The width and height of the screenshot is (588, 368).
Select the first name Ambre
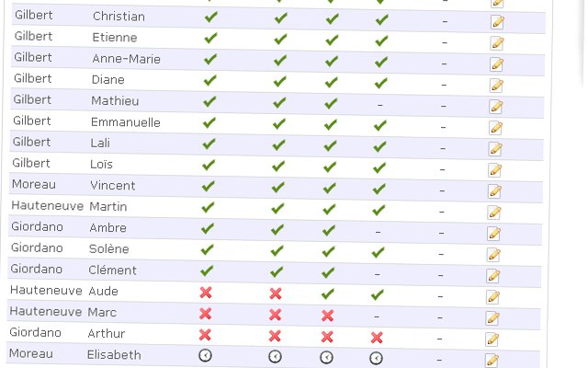pyautogui.click(x=107, y=227)
